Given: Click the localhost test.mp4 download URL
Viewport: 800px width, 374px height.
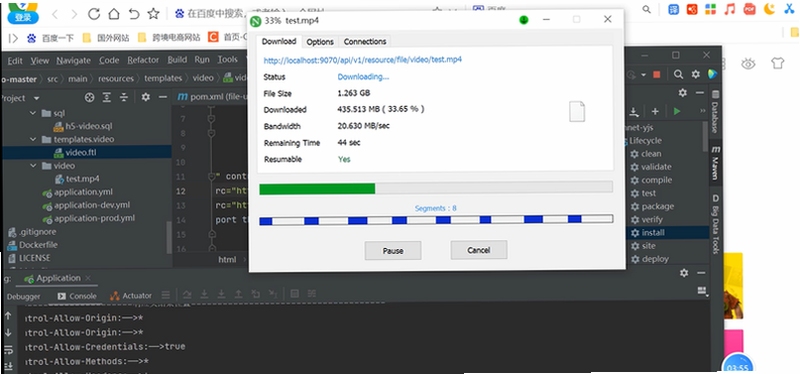Looking at the screenshot, I should pos(362,60).
